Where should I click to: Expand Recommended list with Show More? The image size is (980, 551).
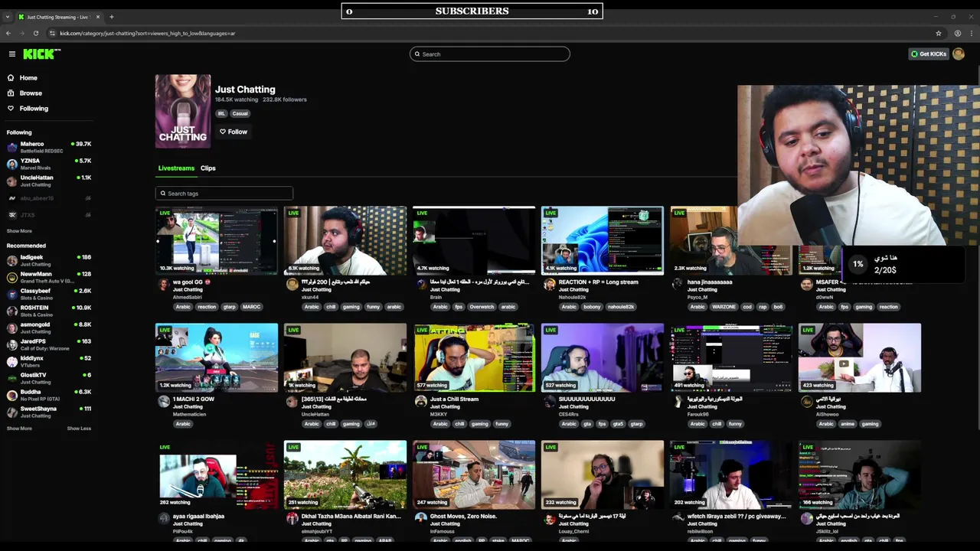[x=19, y=429]
